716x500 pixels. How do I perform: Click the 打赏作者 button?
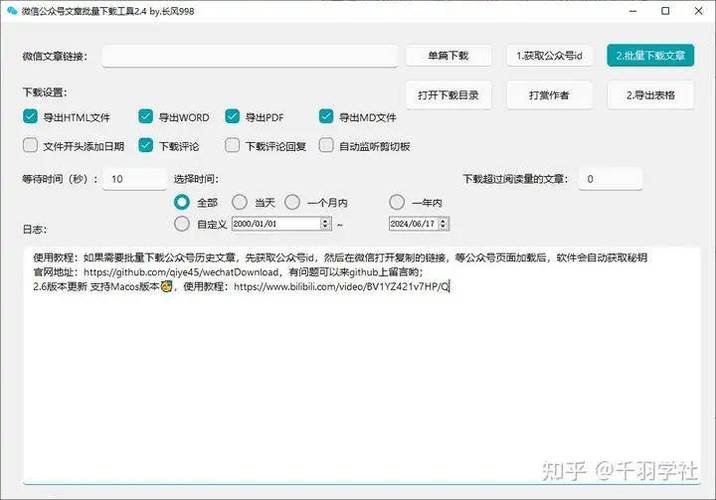(549, 95)
